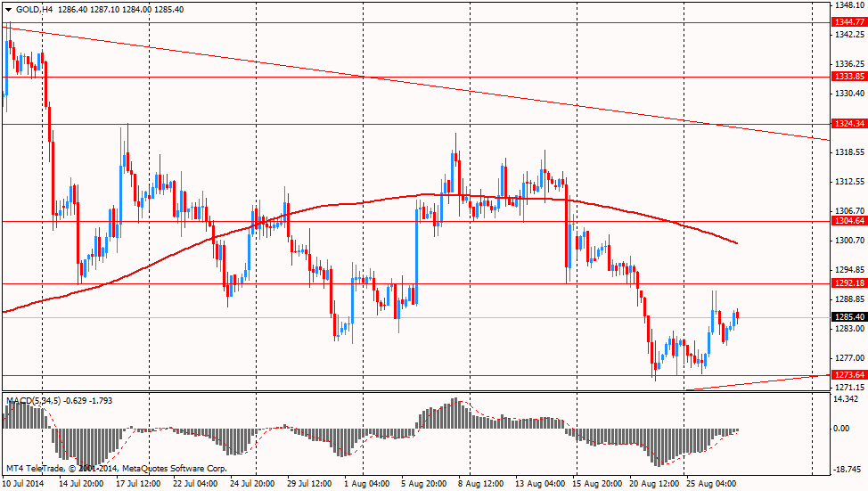Click the MACD(5,34,5) indicator label

[33, 401]
